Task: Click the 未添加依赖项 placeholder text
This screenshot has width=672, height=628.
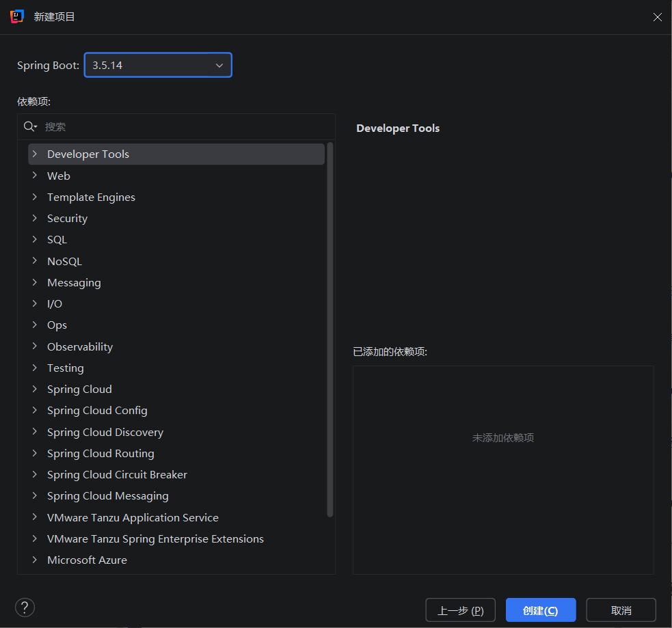Action: 503,438
